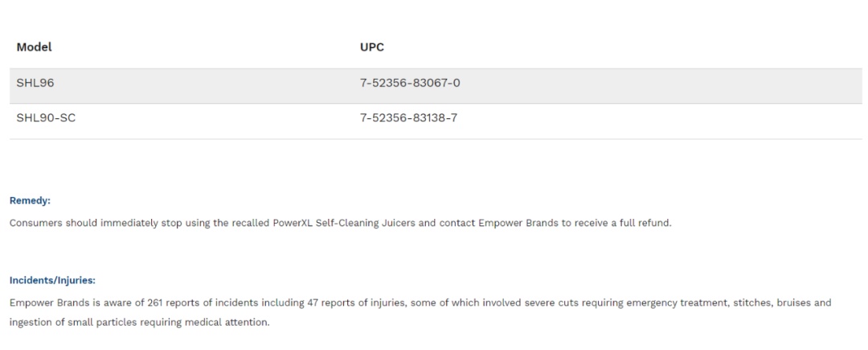
Task: Click the Incidents/Injuries: heading
Action: point(52,280)
